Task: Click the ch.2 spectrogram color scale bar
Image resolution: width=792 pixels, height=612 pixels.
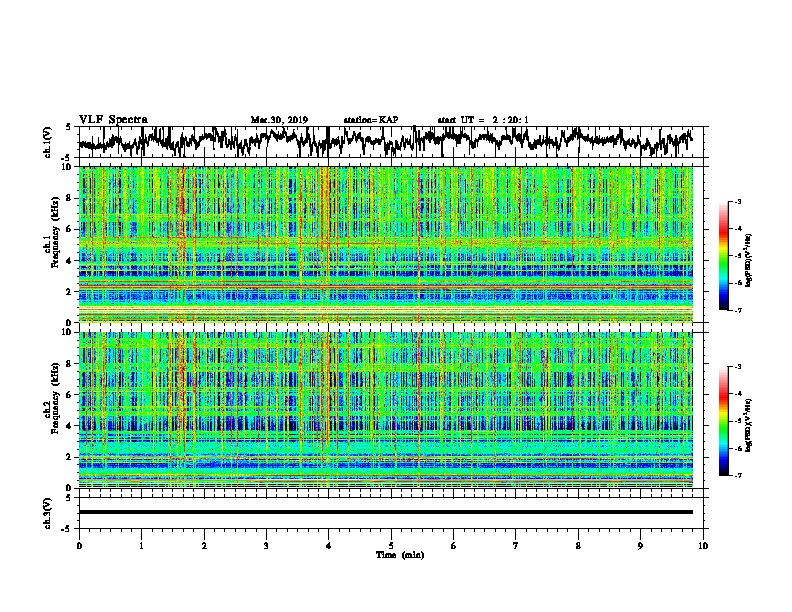Action: tap(724, 421)
